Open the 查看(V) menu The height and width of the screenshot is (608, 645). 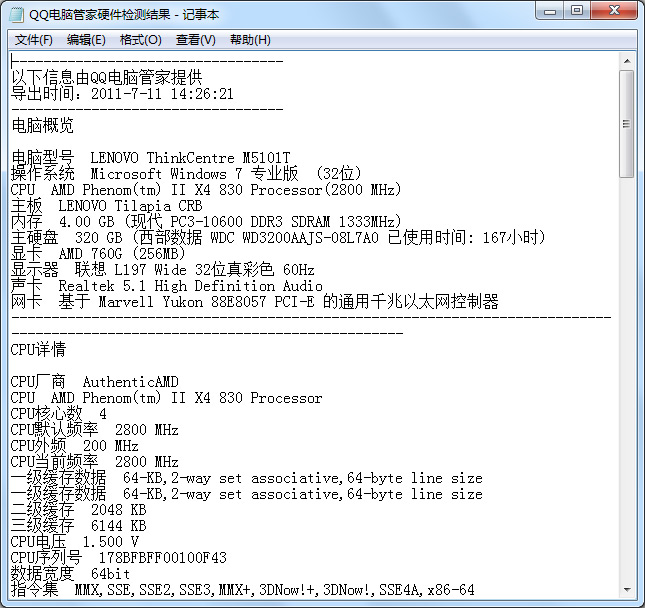(x=195, y=40)
